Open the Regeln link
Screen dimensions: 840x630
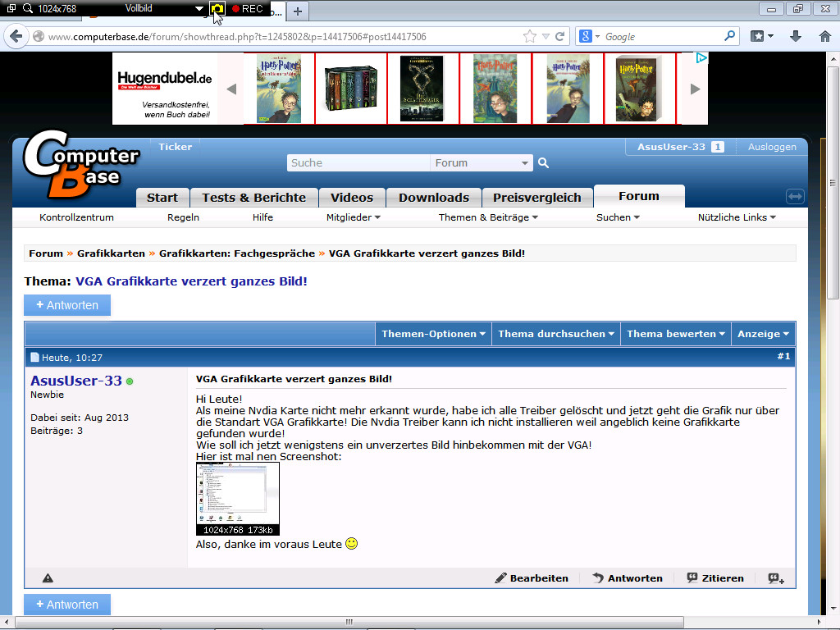click(x=183, y=217)
